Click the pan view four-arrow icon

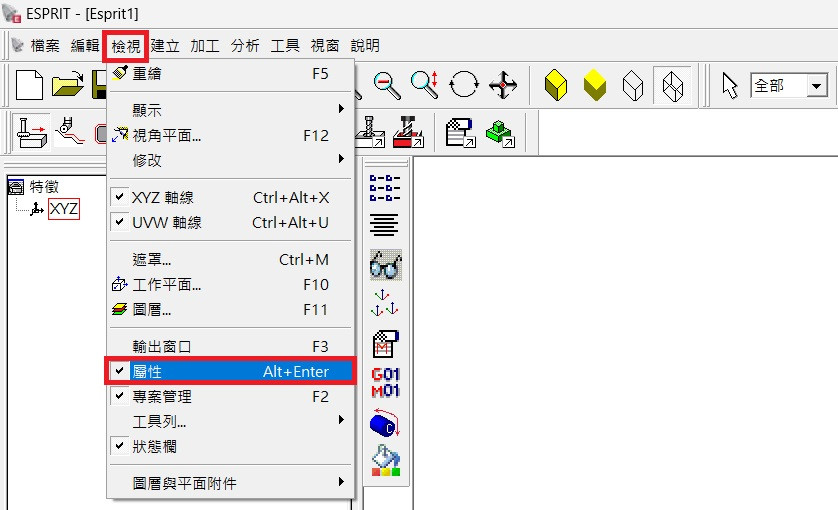[501, 85]
